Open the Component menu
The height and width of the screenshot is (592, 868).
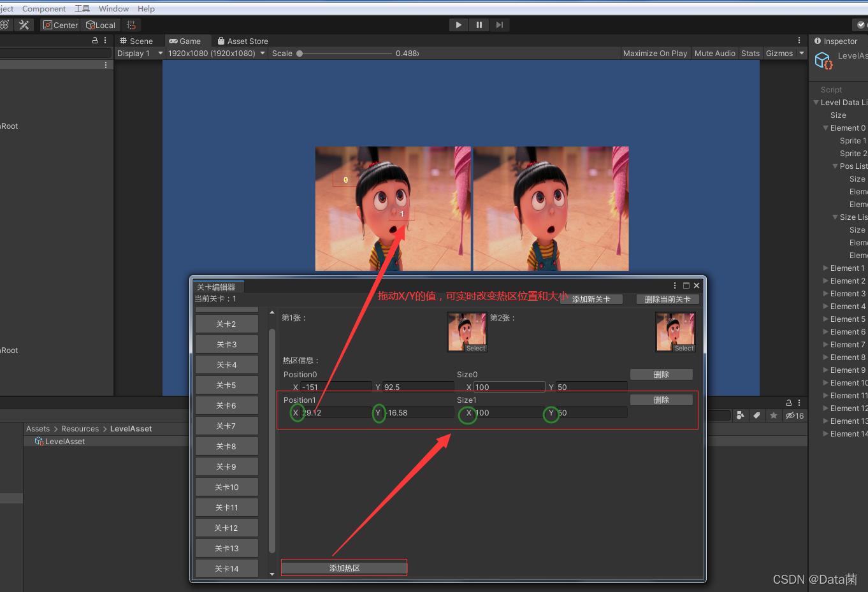click(x=44, y=8)
